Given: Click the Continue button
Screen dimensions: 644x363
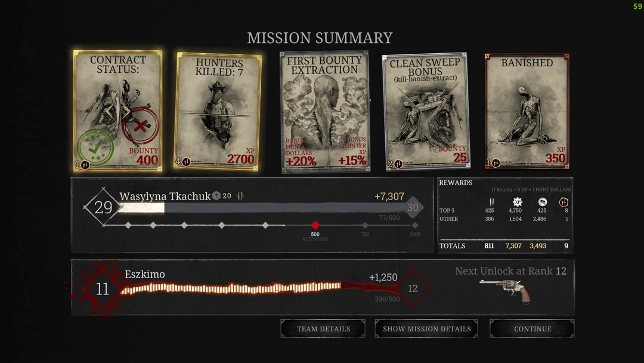Looking at the screenshot, I should (532, 329).
